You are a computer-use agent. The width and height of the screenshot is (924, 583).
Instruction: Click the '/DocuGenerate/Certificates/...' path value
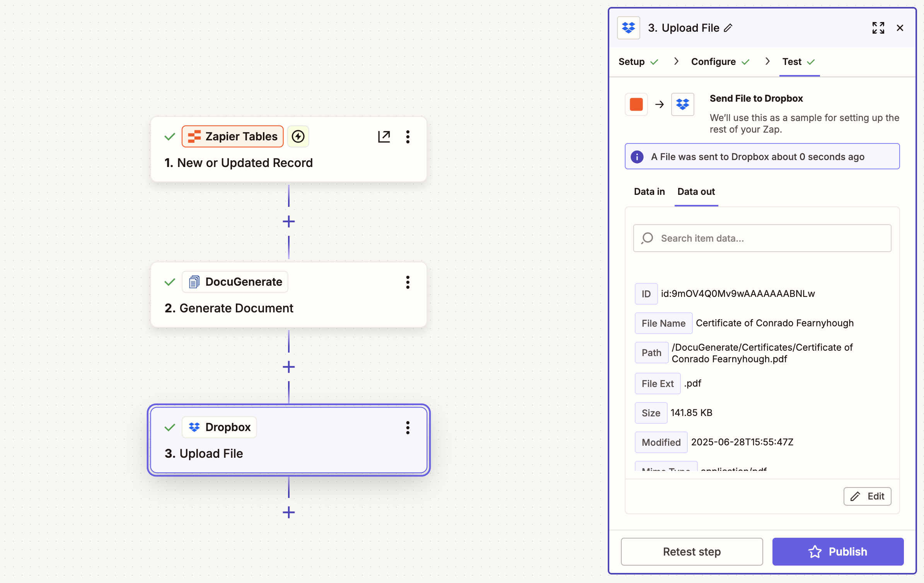click(x=762, y=353)
